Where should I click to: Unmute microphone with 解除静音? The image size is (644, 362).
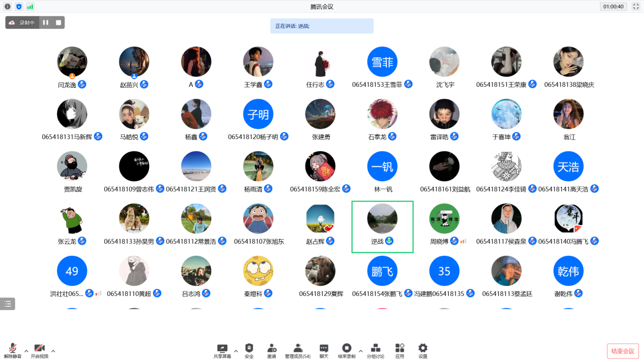coord(13,350)
